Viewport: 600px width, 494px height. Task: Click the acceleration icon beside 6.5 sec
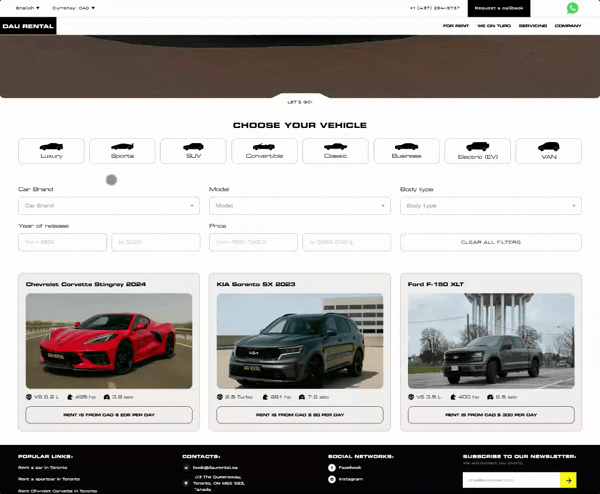pyautogui.click(x=490, y=397)
